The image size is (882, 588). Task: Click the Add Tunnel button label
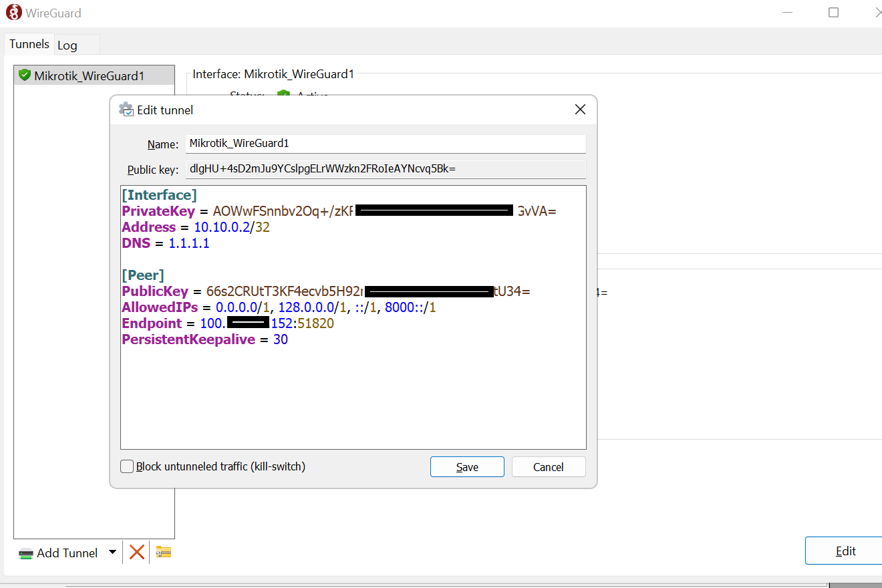(67, 553)
